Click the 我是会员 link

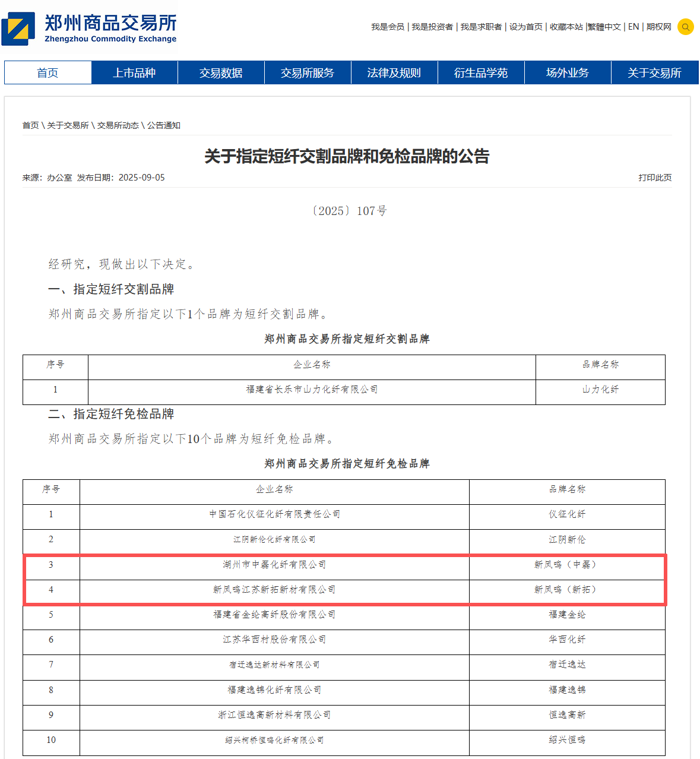click(388, 27)
